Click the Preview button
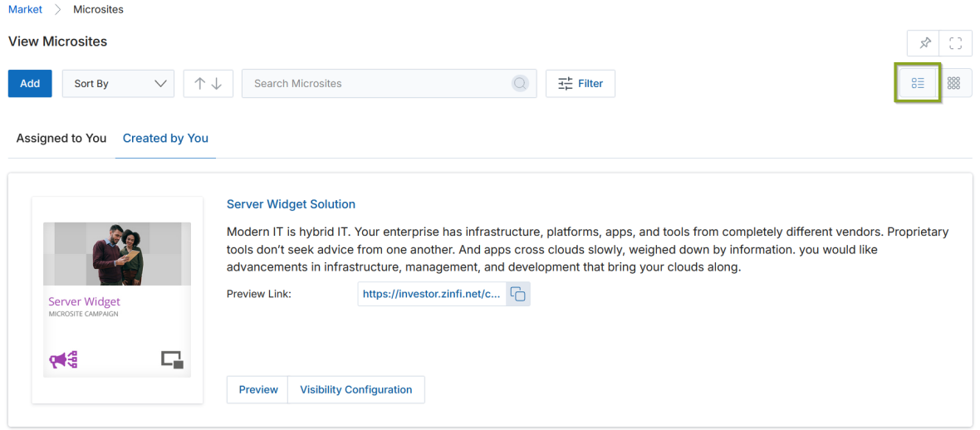Viewport: 980px width, 430px height. tap(258, 389)
